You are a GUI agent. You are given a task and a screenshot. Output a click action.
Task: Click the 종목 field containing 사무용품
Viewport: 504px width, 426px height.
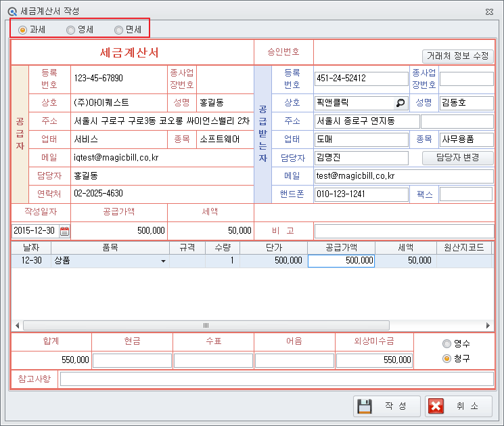pos(466,140)
